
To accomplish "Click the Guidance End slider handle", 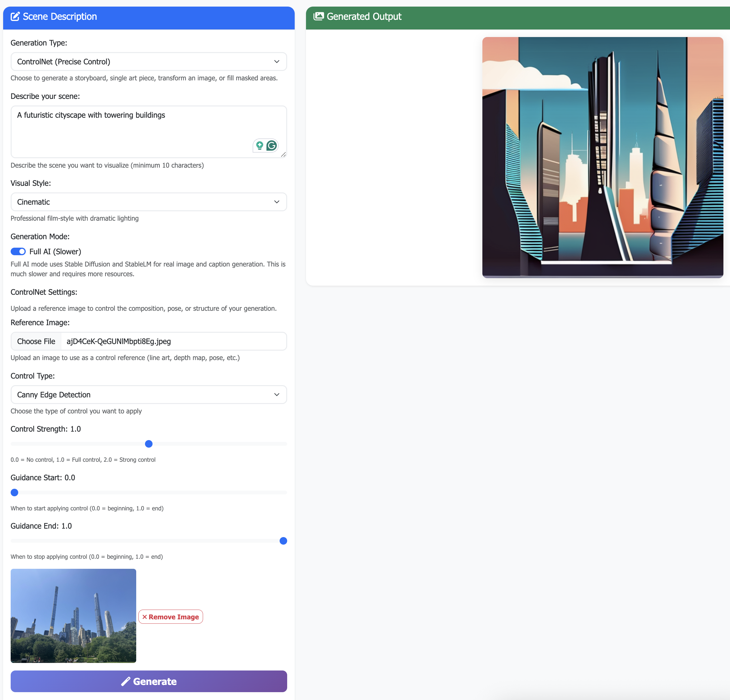I will [x=283, y=541].
